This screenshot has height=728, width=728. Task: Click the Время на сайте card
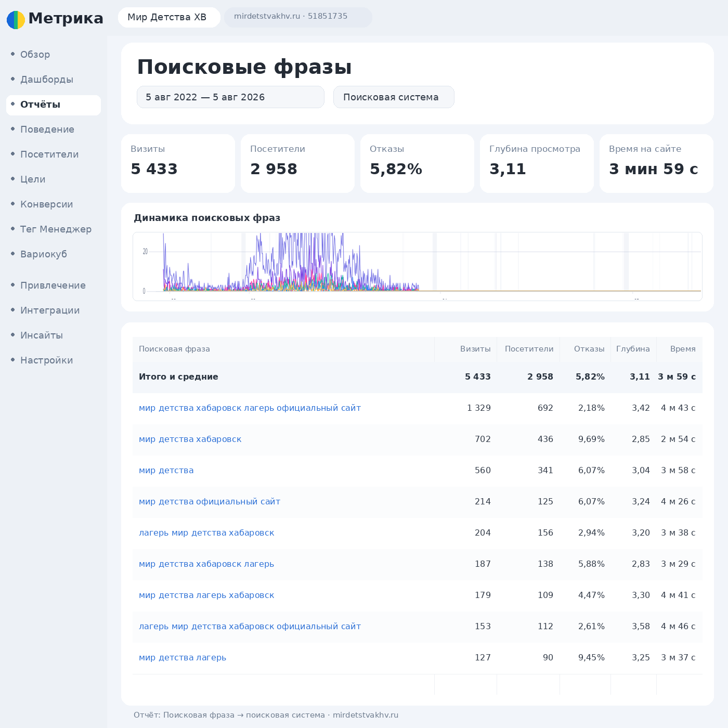point(656,163)
